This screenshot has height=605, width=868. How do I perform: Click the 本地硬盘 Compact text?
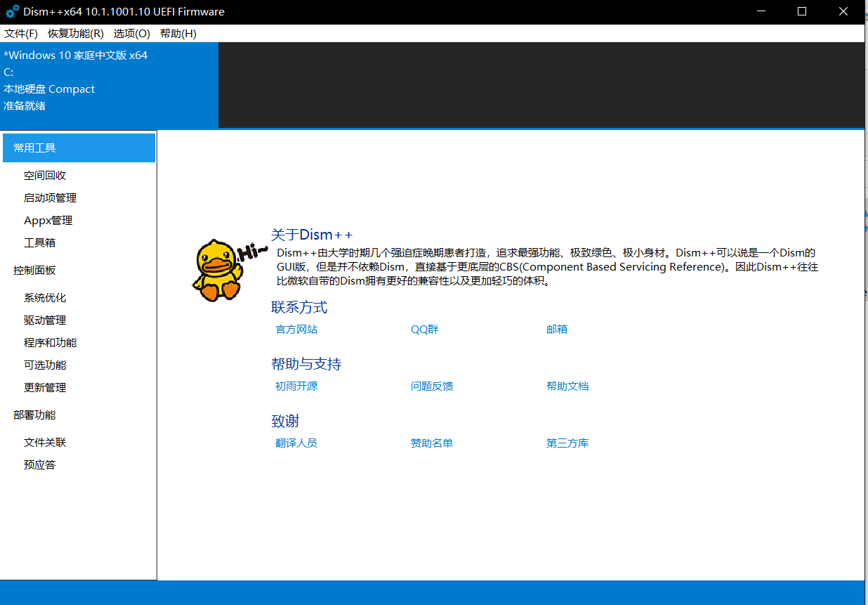coord(49,89)
